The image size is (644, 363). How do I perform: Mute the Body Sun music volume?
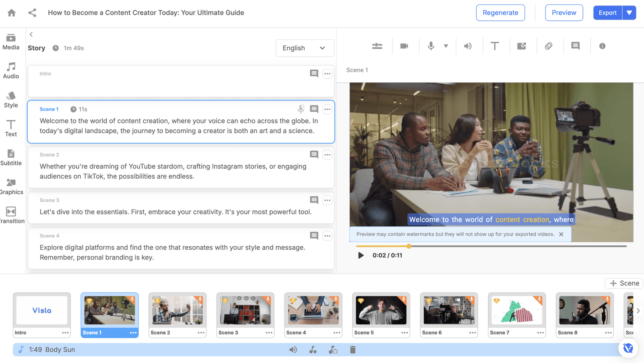click(293, 350)
